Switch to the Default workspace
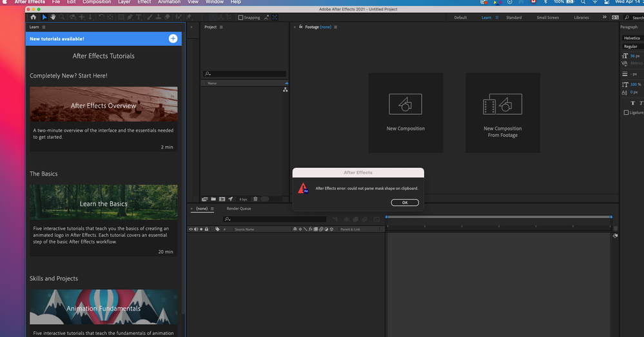Screen dimensions: 644x337 (460, 17)
